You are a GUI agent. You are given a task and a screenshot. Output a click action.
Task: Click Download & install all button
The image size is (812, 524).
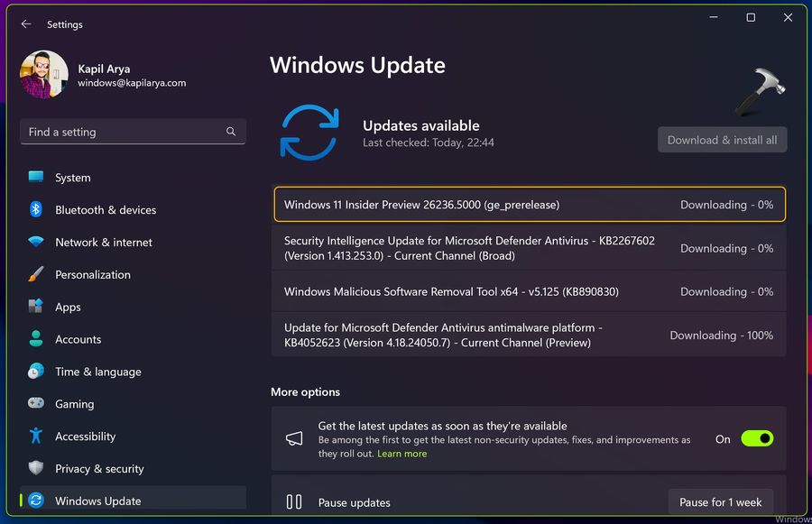722,140
